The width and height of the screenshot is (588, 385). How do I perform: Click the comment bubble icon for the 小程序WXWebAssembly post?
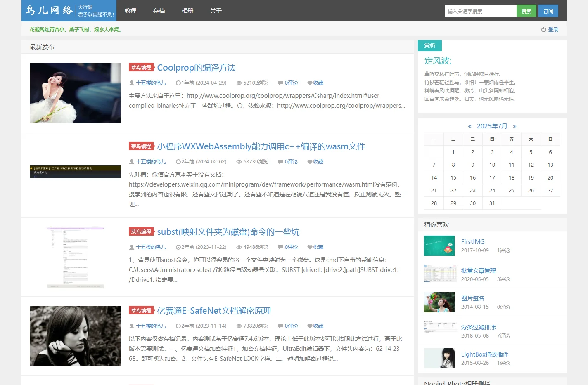[280, 162]
